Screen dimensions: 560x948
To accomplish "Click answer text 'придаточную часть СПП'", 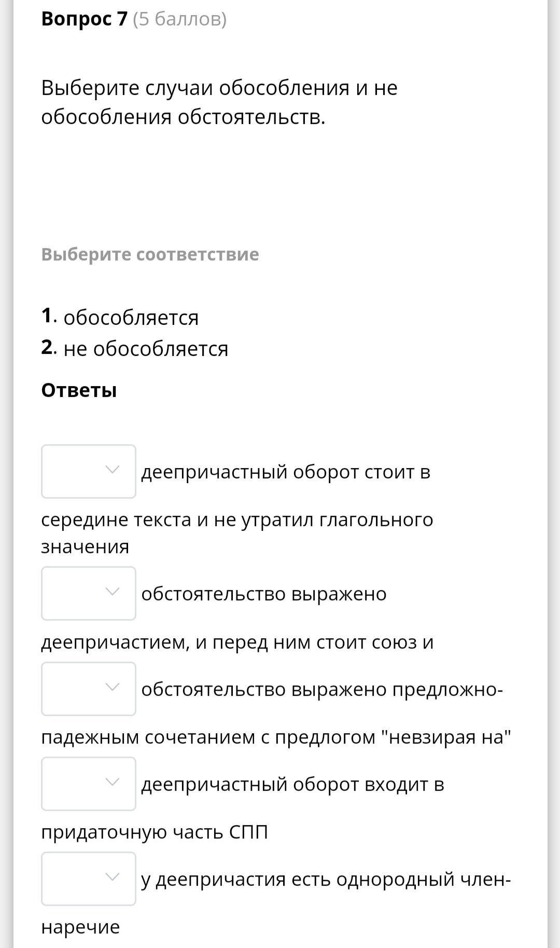I will pyautogui.click(x=155, y=832).
